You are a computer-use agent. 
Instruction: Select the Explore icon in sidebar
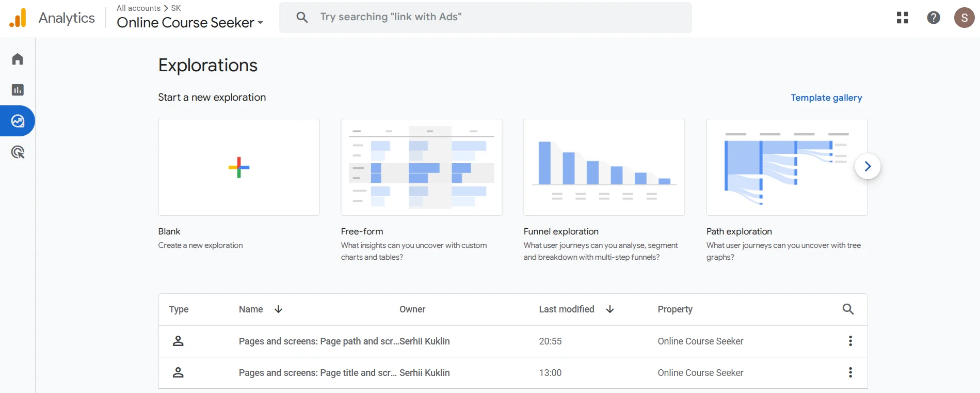pyautogui.click(x=18, y=121)
